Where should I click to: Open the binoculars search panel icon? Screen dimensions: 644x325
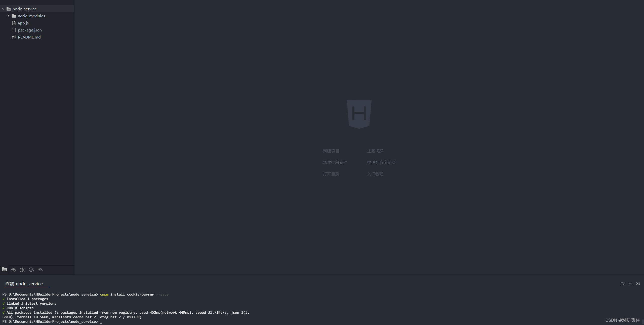[13, 270]
